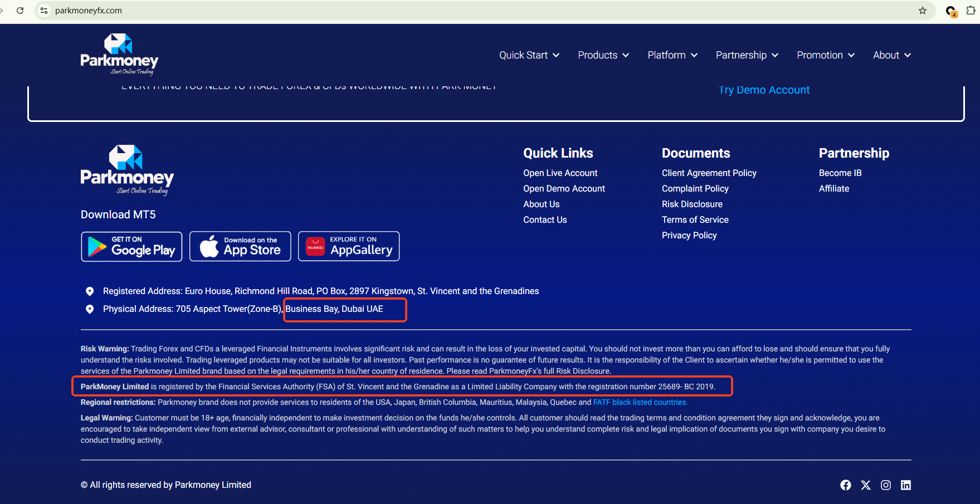Go to the Contact Us page
This screenshot has width=980, height=504.
(x=545, y=220)
